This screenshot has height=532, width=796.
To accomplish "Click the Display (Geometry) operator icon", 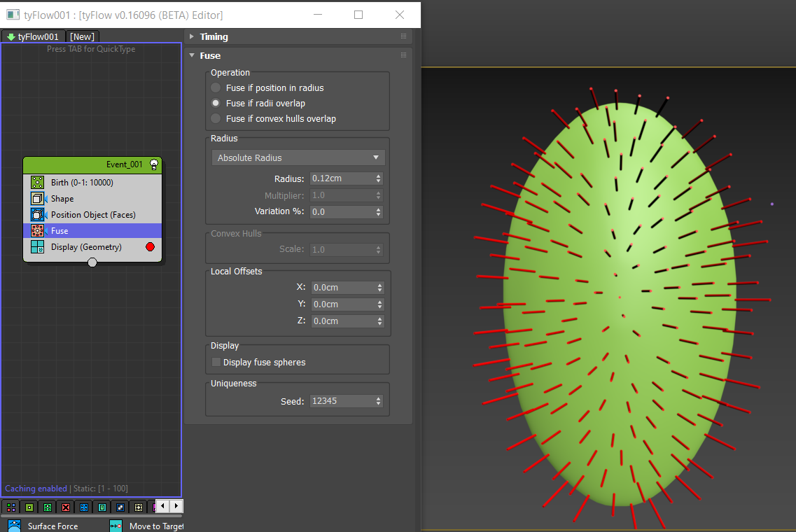I will [38, 247].
